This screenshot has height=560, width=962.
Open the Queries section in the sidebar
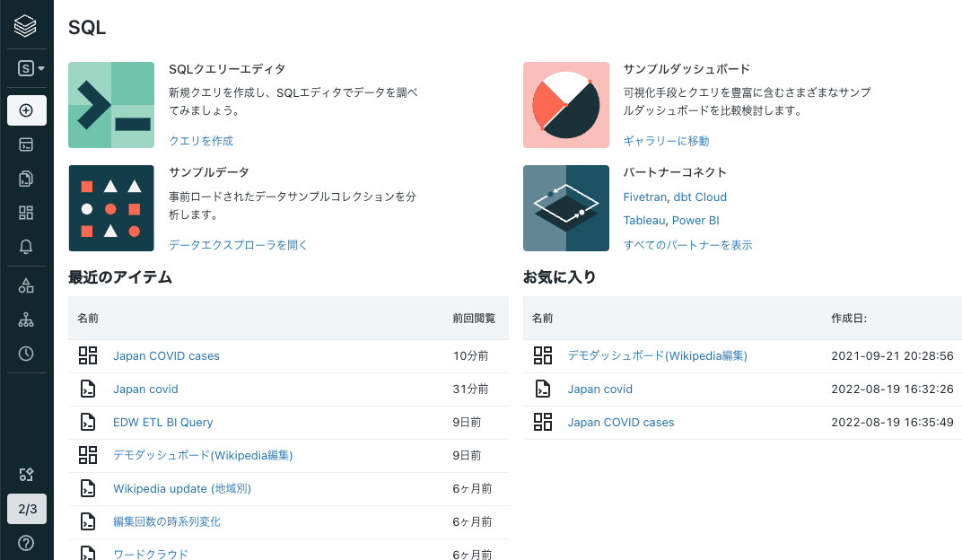[x=27, y=178]
